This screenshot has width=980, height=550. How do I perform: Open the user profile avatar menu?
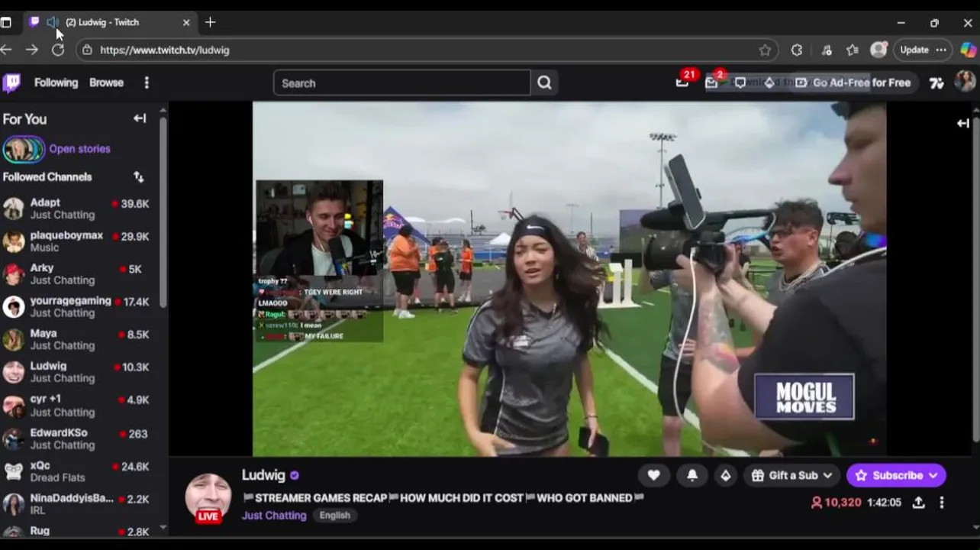pos(965,82)
